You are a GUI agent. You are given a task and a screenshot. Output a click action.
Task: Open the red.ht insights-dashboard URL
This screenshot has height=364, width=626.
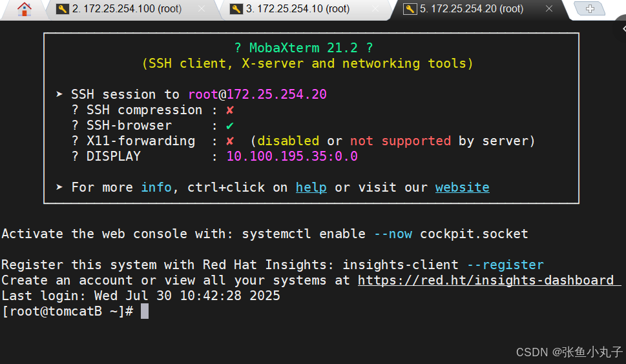pos(485,280)
